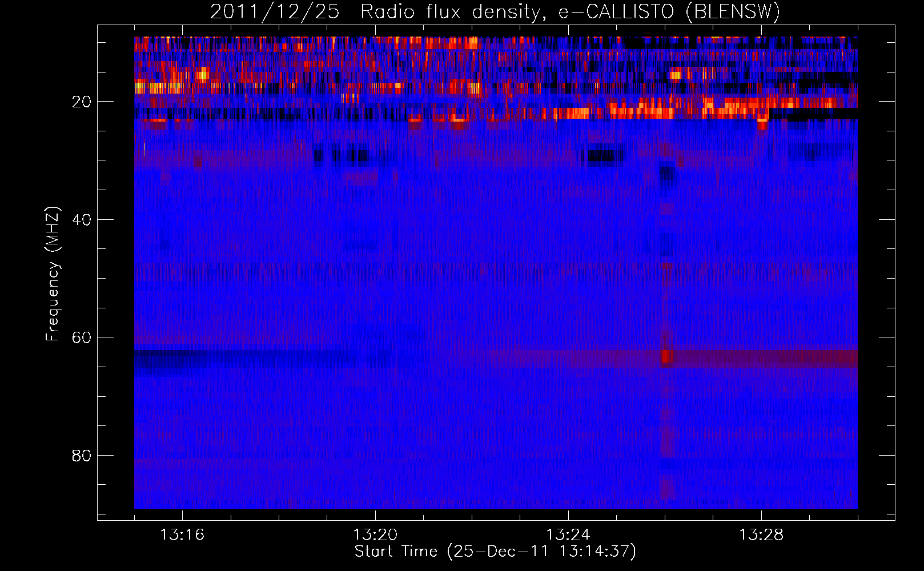This screenshot has width=924, height=571.
Task: Click the 60 frequency tick label
Action: click(x=82, y=337)
